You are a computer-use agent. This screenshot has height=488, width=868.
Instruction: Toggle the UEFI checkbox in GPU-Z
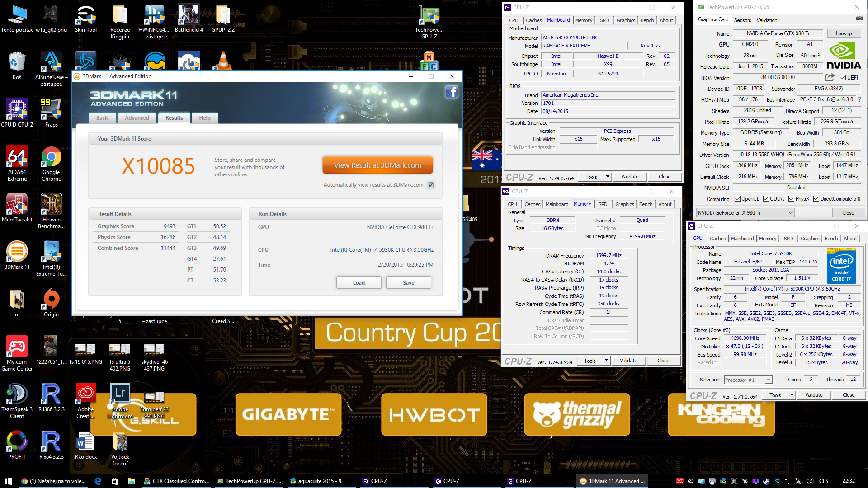pyautogui.click(x=843, y=78)
